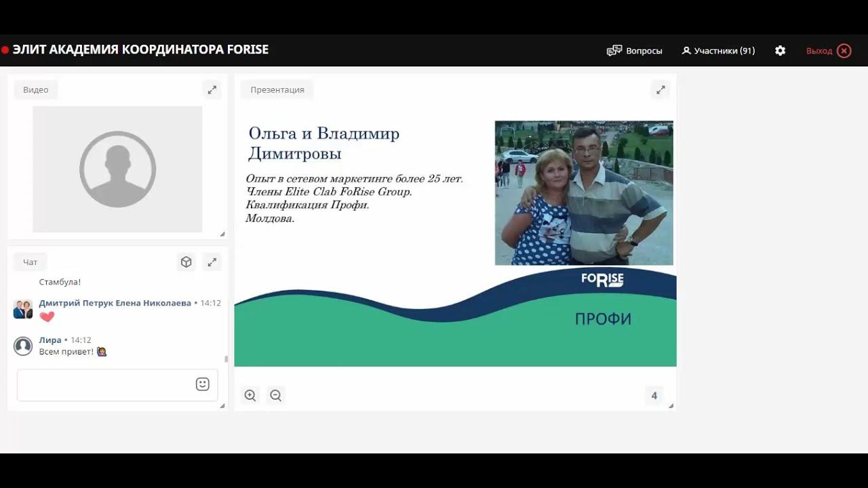This screenshot has height=488, width=868.
Task: Select the Презентация panel label
Action: pyautogui.click(x=277, y=89)
